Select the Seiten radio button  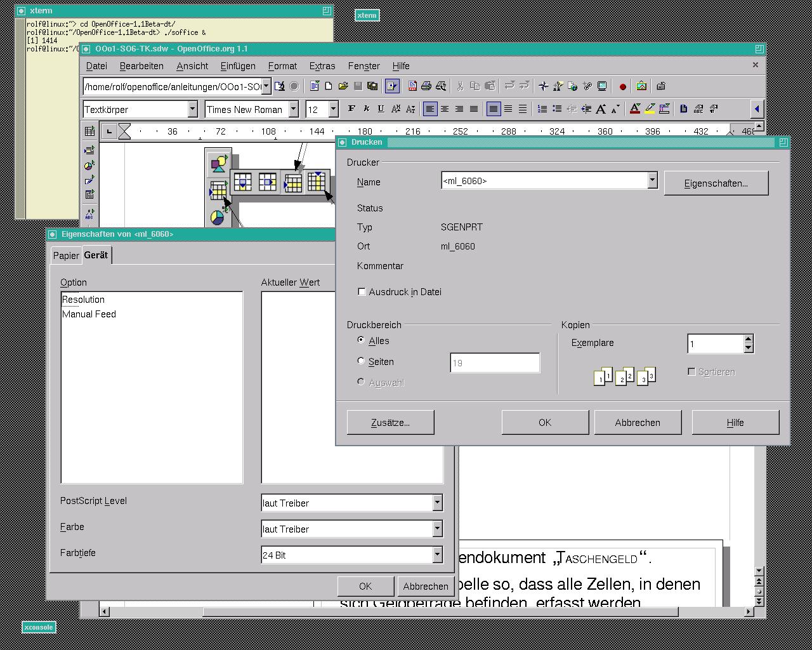pyautogui.click(x=361, y=361)
